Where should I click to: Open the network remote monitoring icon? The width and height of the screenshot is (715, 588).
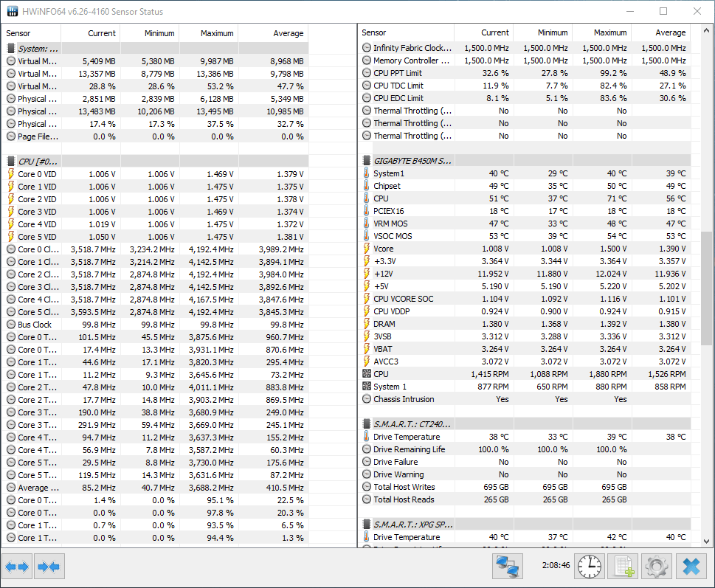pos(508,566)
